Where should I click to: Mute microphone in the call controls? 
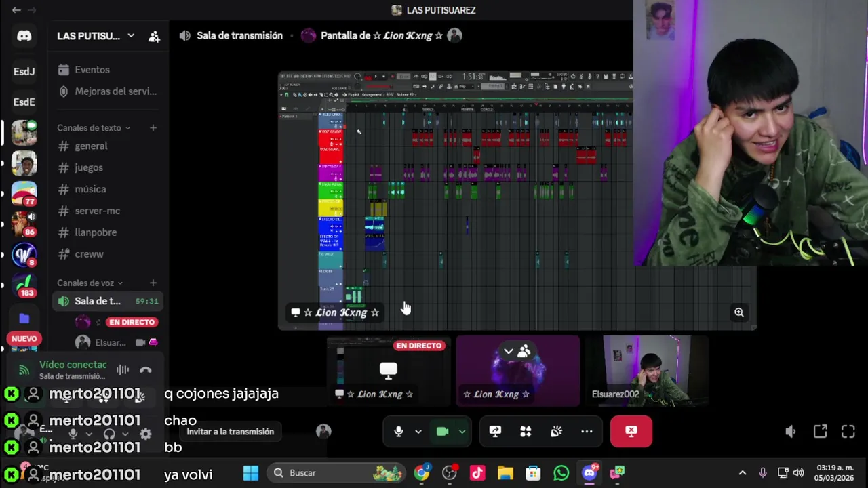click(x=399, y=432)
